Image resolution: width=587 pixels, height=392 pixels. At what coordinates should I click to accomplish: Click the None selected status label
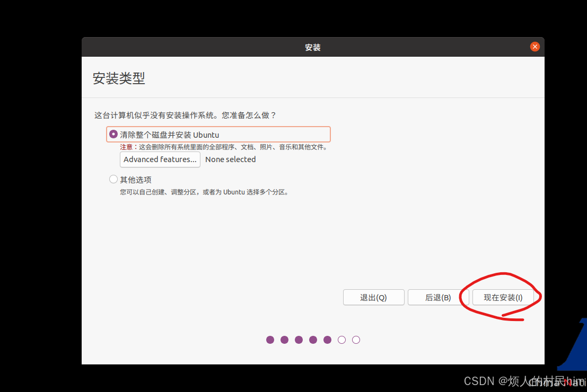[x=230, y=159]
